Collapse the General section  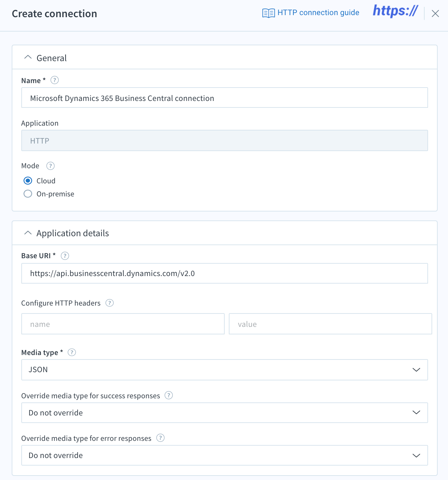[28, 58]
